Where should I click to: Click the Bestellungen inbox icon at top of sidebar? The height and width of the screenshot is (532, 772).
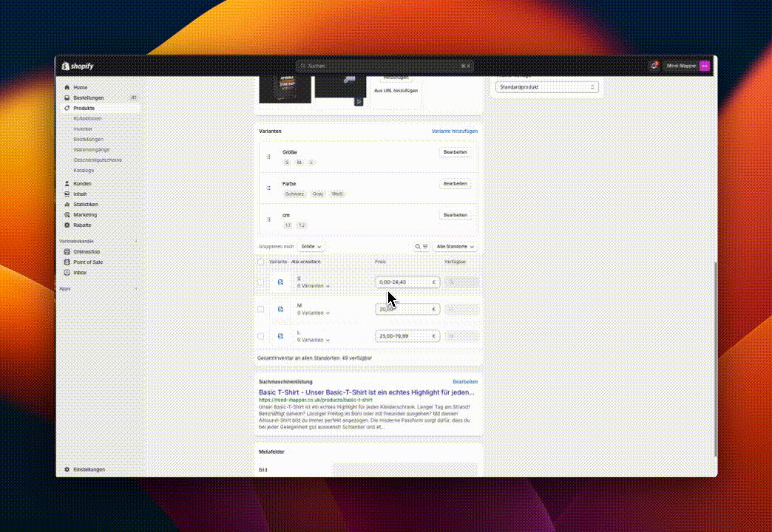click(x=67, y=98)
